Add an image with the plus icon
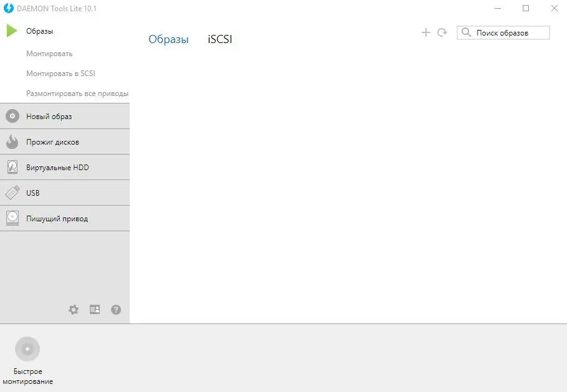 pyautogui.click(x=426, y=32)
